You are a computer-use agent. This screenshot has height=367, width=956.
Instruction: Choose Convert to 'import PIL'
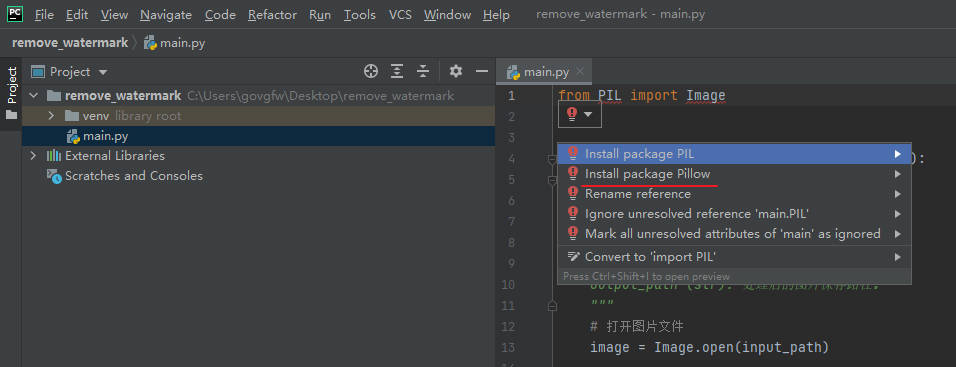tap(734, 257)
